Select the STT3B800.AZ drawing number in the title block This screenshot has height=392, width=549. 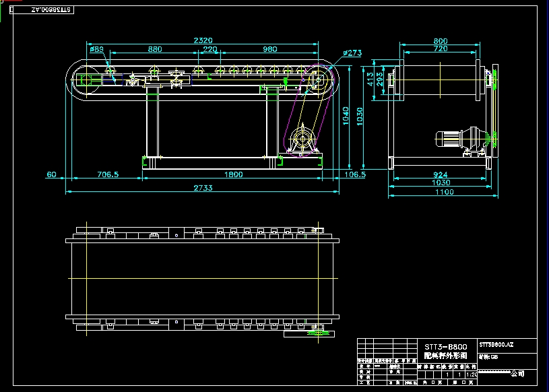(x=496, y=345)
